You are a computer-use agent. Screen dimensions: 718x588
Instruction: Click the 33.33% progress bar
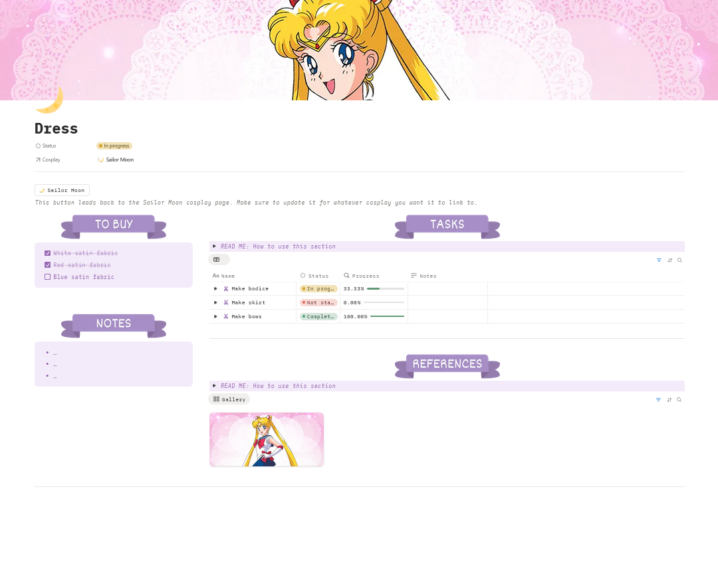click(x=386, y=289)
